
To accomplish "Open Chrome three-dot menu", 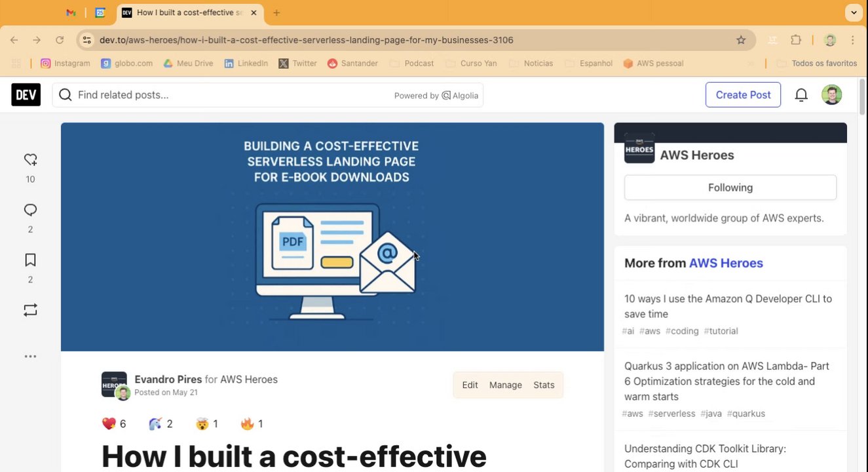I will click(853, 40).
